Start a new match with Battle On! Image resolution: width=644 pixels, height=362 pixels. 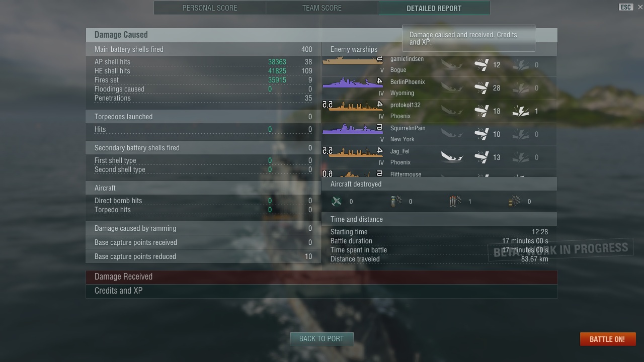(x=607, y=339)
